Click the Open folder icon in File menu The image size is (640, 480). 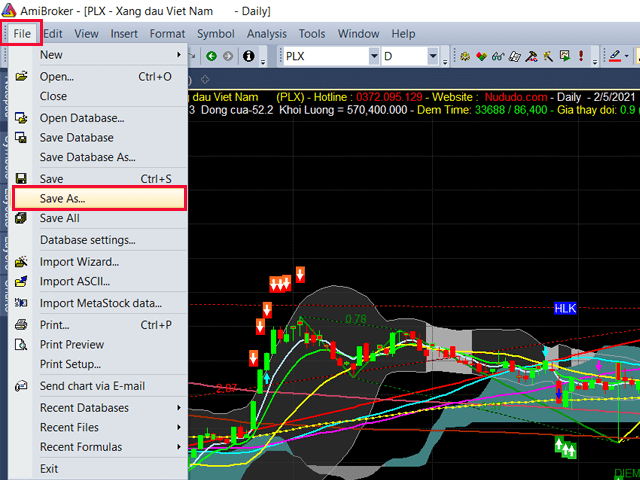coord(21,76)
